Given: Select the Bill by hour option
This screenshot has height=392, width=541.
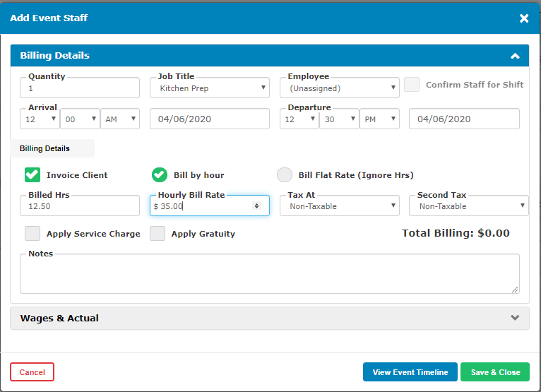Looking at the screenshot, I should [160, 175].
